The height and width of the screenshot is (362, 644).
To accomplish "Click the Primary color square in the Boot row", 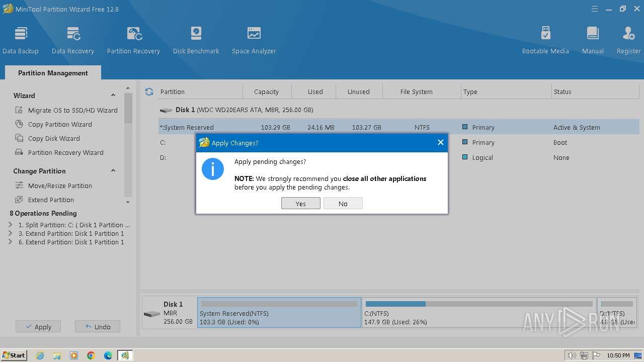I will (x=465, y=142).
